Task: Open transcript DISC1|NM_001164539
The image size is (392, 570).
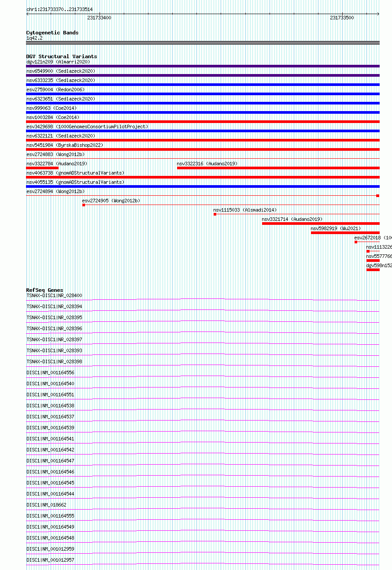Action: pyautogui.click(x=50, y=428)
